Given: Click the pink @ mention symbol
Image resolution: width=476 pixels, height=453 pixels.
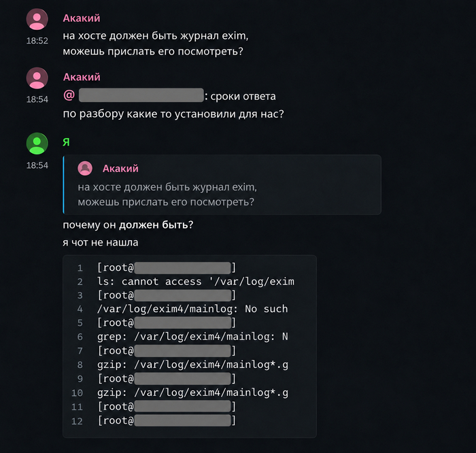Looking at the screenshot, I should [x=69, y=95].
